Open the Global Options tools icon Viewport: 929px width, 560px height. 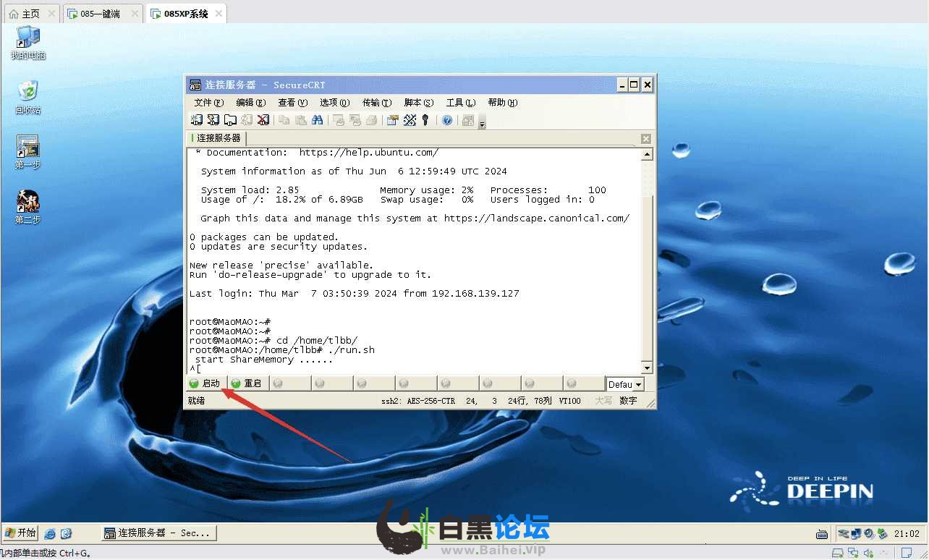(410, 120)
